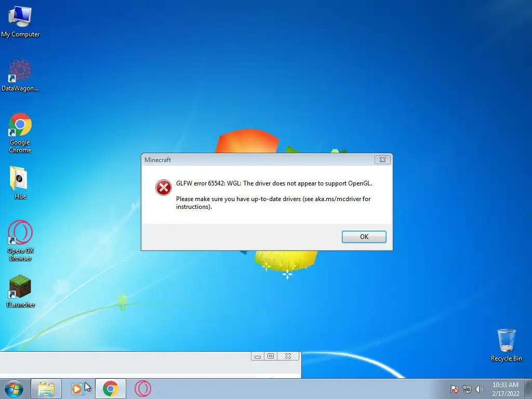Close the Minecraft error dialog
The width and height of the screenshot is (532, 399).
click(x=382, y=160)
